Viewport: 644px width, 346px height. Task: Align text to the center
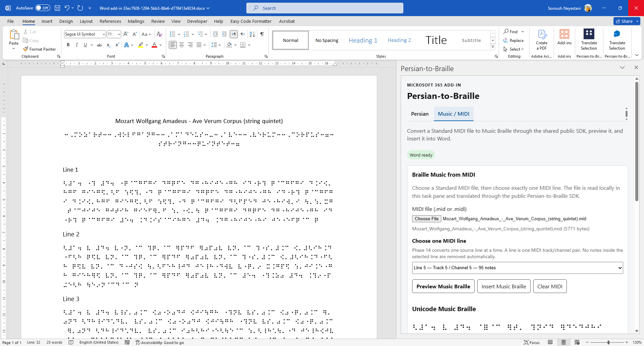[182, 45]
